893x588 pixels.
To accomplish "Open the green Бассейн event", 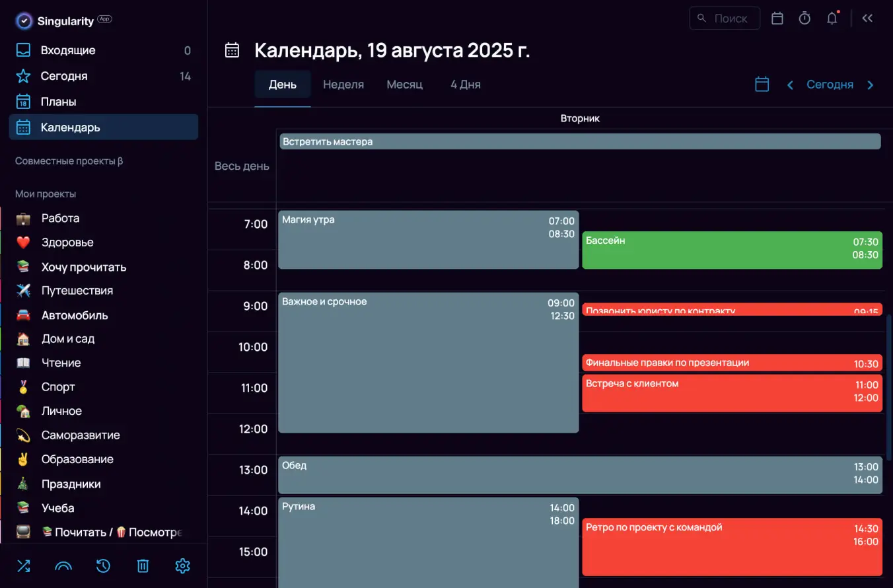I will pos(732,250).
